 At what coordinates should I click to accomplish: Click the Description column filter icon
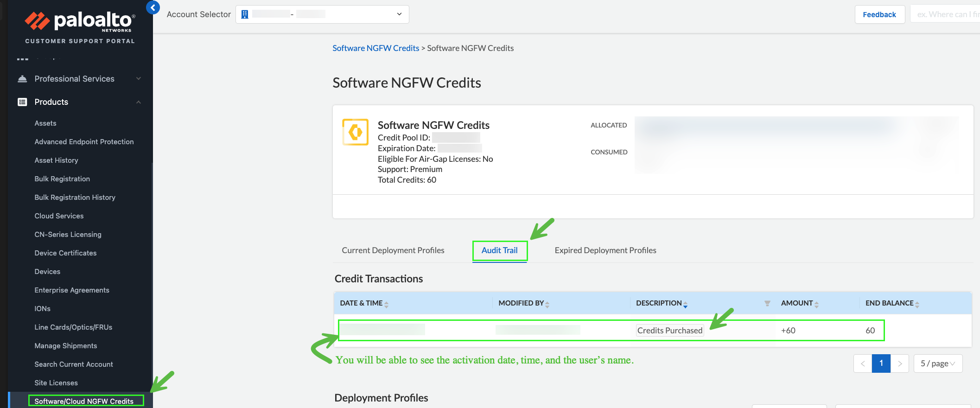pos(767,303)
